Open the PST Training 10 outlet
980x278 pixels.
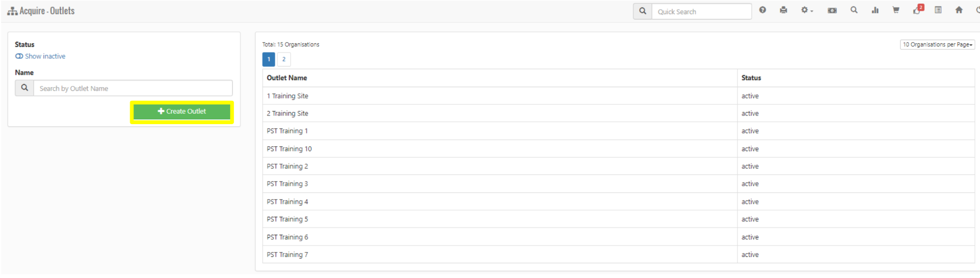click(x=289, y=149)
